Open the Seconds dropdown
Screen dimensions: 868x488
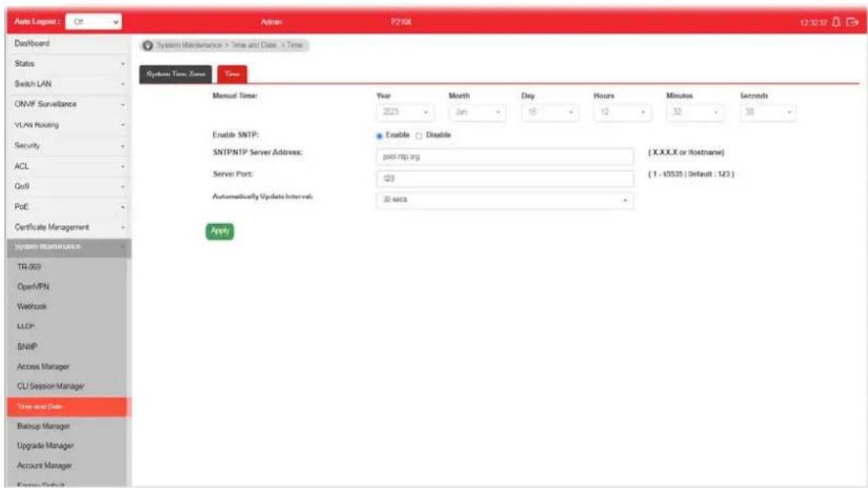coord(768,112)
